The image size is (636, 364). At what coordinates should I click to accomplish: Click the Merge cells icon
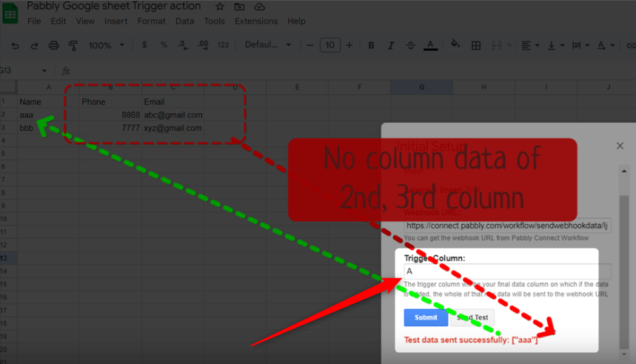pyautogui.click(x=497, y=45)
